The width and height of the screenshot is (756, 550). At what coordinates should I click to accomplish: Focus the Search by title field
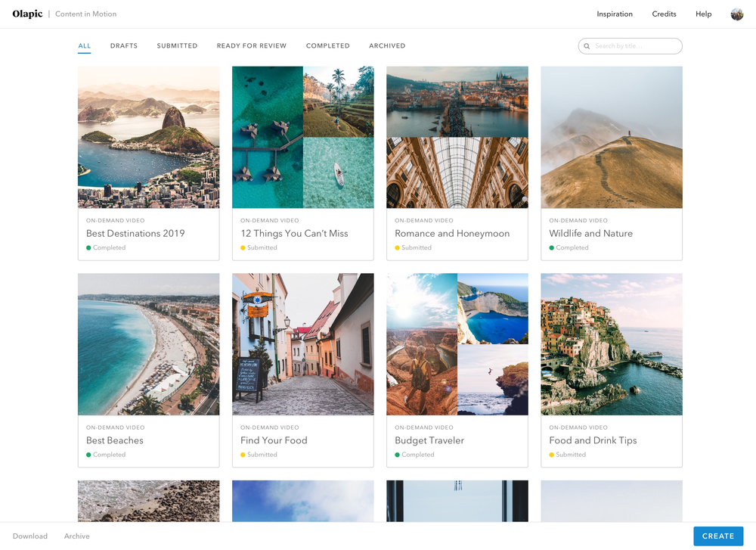[631, 46]
